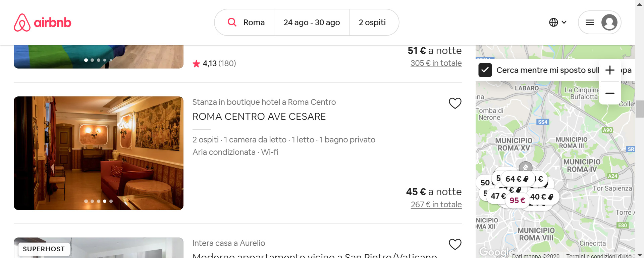Click the boutique hotel room photo
This screenshot has height=258, width=644.
point(99,153)
